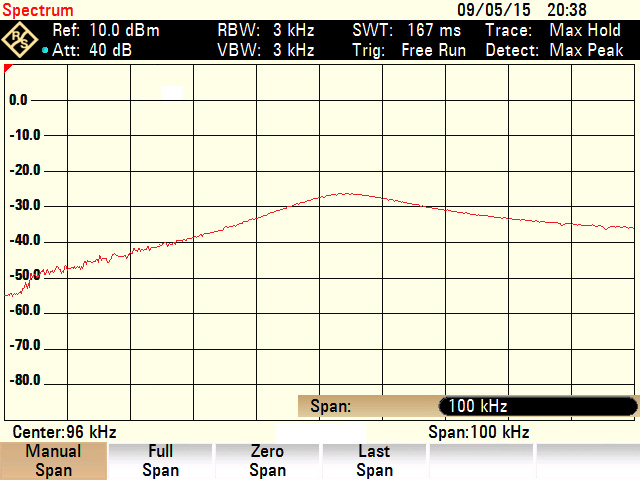Select the SWT: 167 ms sweep time
Image resolution: width=640 pixels, height=480 pixels.
point(407,30)
